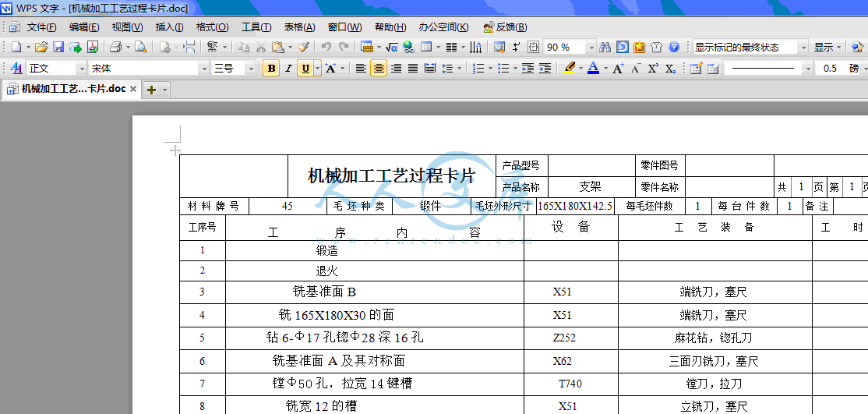The width and height of the screenshot is (868, 414).
Task: Close the 机械加工工艺...卡片.doc tab
Action: pos(133,89)
